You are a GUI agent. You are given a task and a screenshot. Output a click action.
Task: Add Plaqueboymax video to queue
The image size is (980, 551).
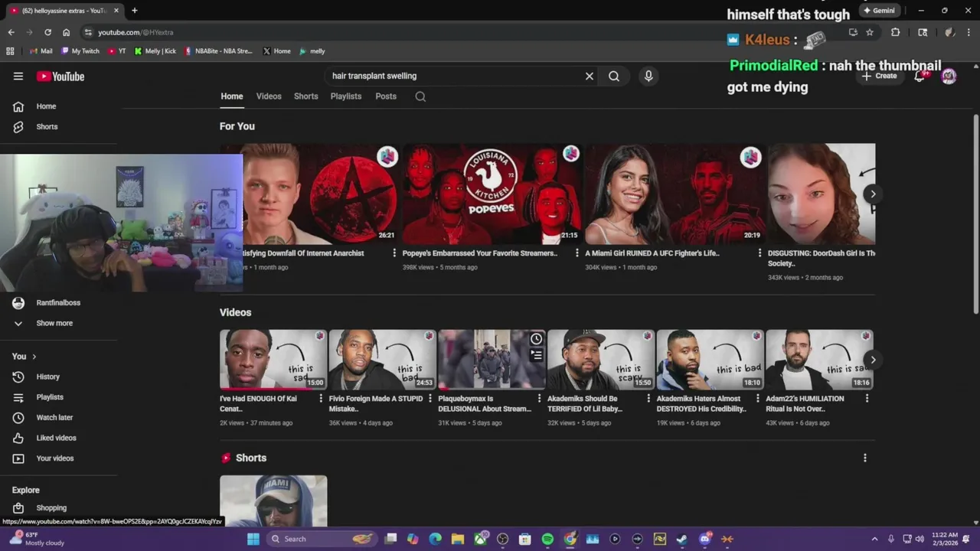(x=537, y=354)
